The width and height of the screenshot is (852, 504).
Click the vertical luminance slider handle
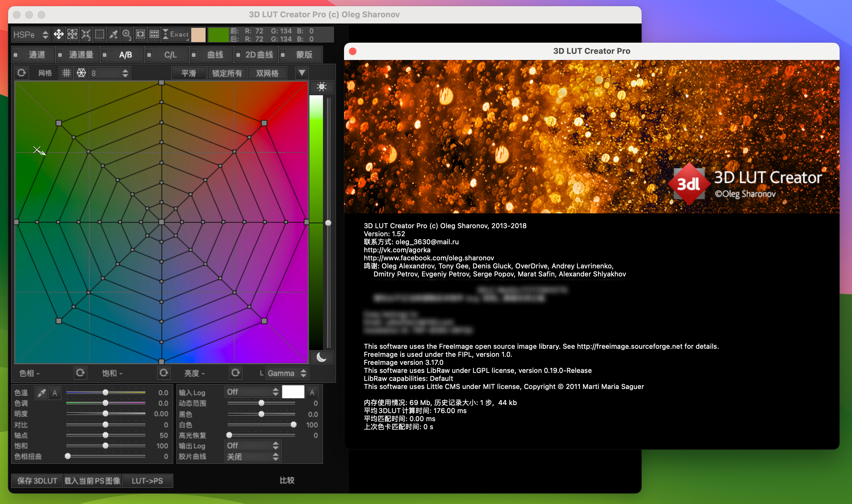tap(328, 223)
